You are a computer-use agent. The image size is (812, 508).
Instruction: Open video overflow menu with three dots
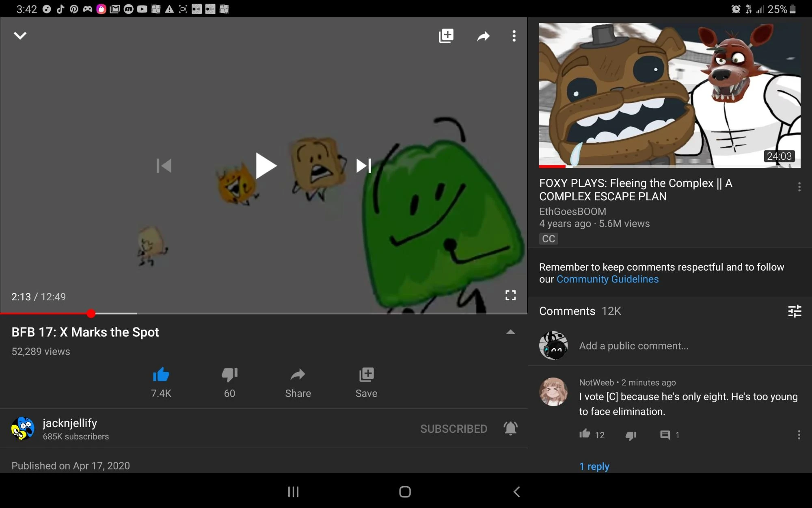click(514, 36)
